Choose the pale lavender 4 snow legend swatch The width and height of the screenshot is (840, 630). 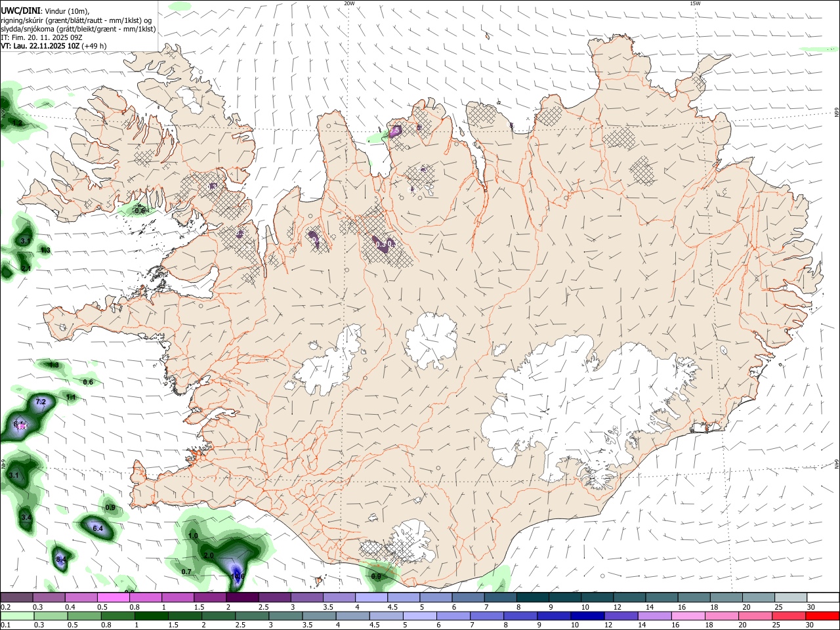pos(371,598)
